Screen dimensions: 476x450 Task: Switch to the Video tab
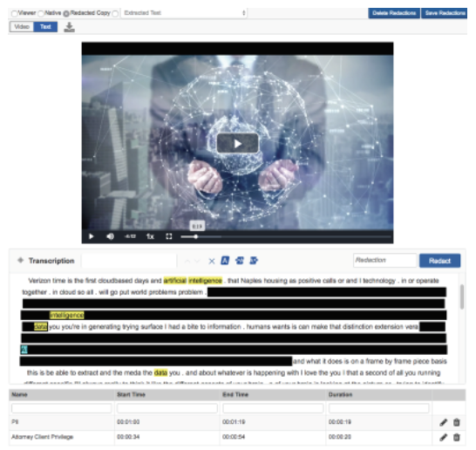coord(22,27)
